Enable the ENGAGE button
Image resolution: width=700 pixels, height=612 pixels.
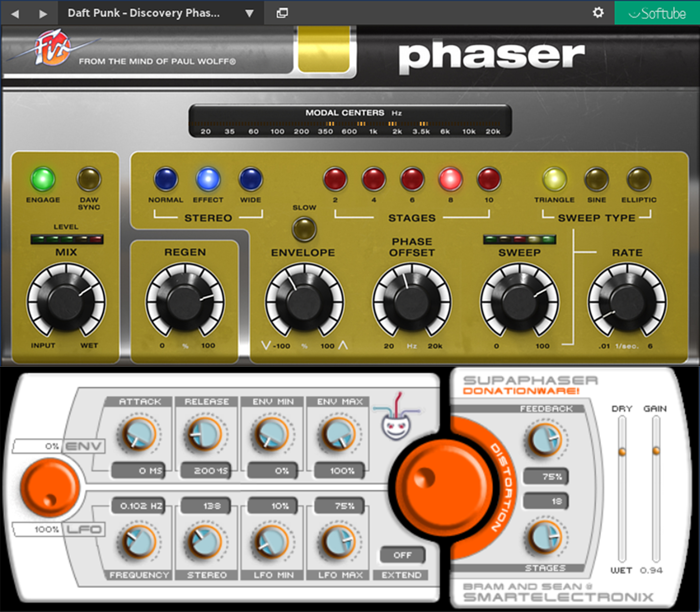43,180
